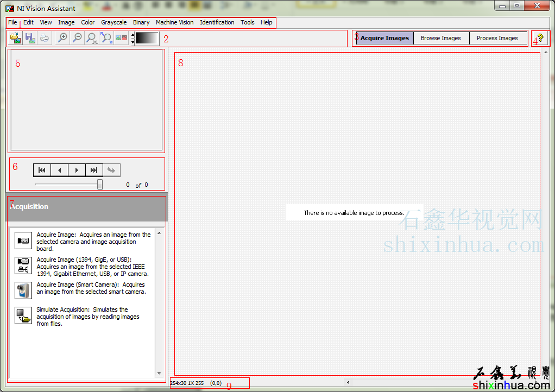Select the Acquire Images mode button
The image size is (555, 392).
pyautogui.click(x=384, y=38)
